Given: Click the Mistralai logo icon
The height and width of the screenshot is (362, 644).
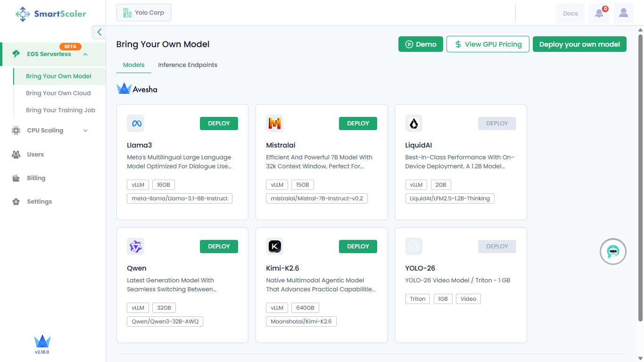Looking at the screenshot, I should pyautogui.click(x=275, y=123).
